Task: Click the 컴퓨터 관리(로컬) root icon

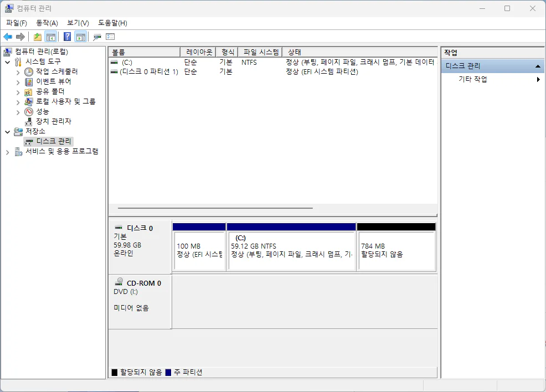Action: pyautogui.click(x=8, y=52)
